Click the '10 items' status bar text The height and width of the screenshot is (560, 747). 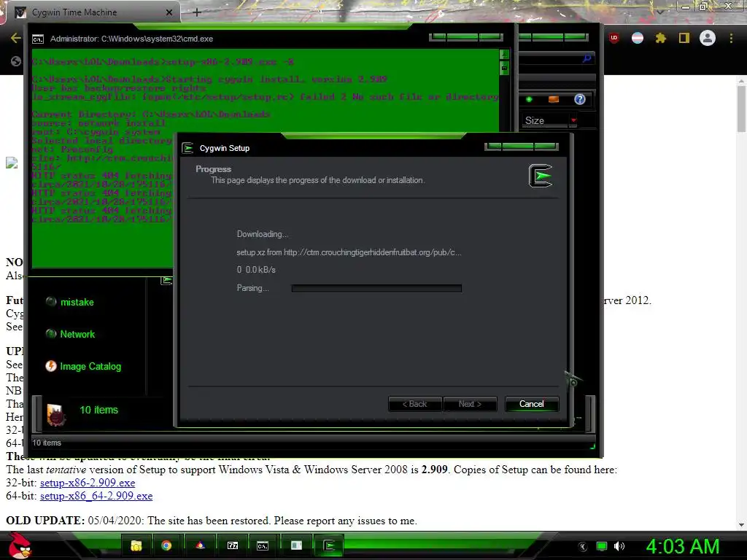click(47, 443)
